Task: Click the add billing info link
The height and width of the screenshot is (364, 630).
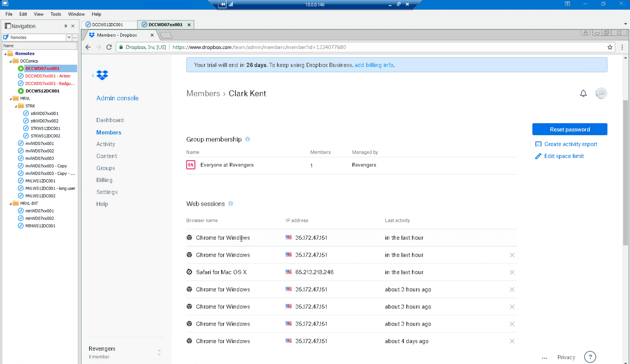Action: (374, 65)
